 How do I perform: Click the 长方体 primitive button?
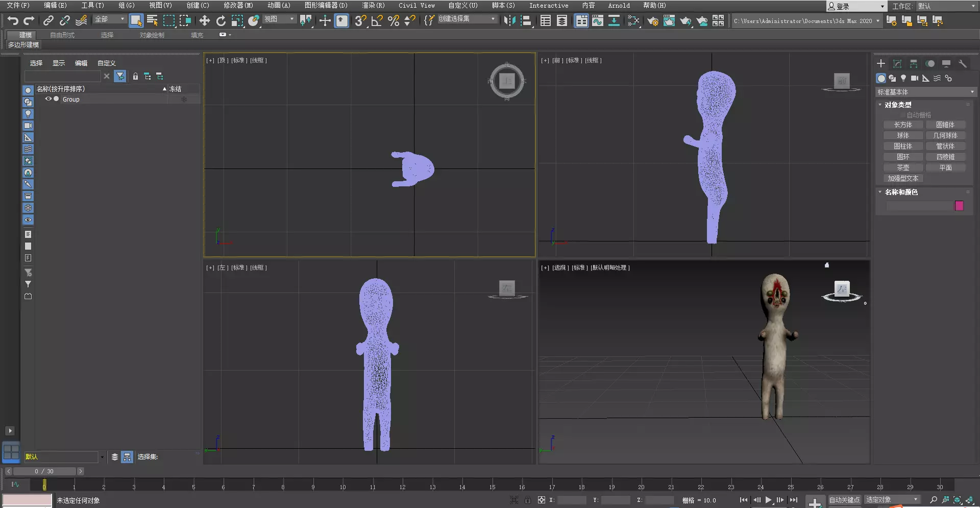[x=903, y=125]
